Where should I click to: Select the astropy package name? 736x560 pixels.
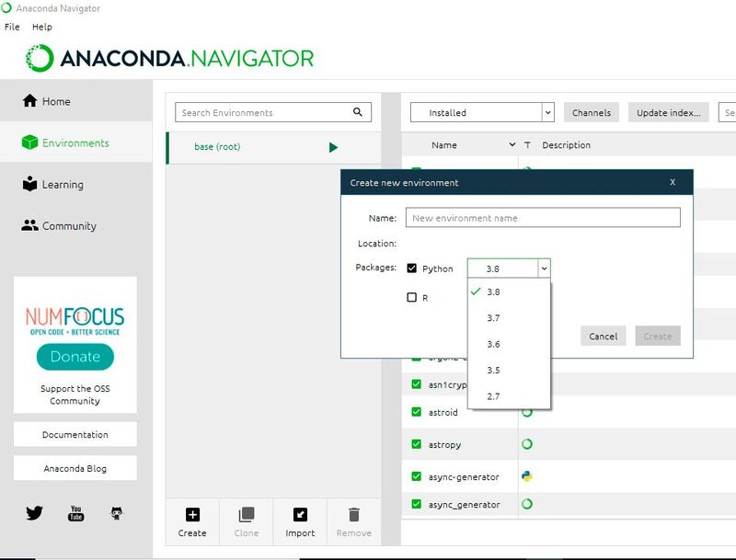tap(444, 444)
